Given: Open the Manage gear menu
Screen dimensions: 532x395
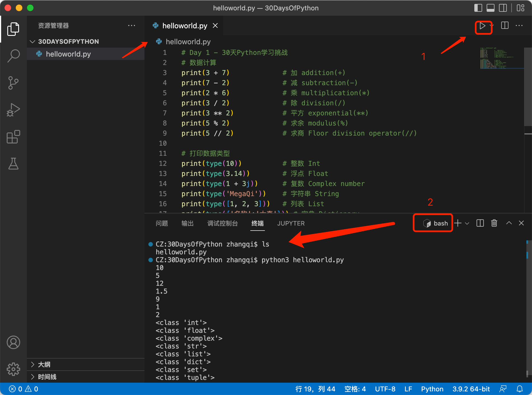Looking at the screenshot, I should click(x=13, y=369).
